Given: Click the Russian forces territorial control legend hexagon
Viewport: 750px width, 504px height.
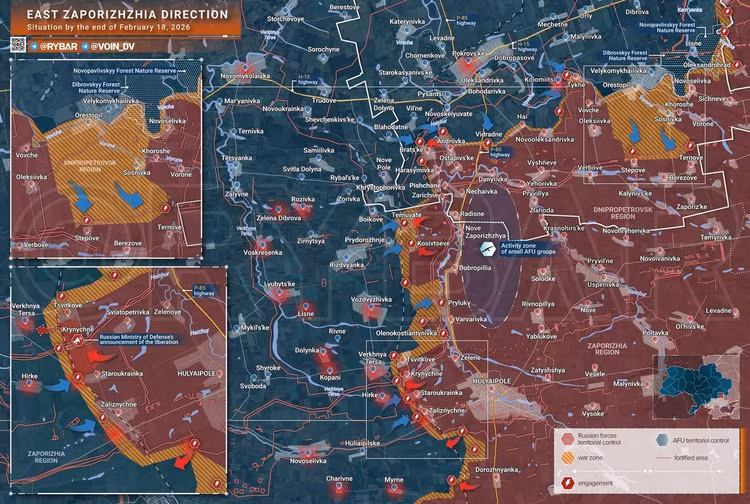Looking at the screenshot, I should click(x=568, y=440).
